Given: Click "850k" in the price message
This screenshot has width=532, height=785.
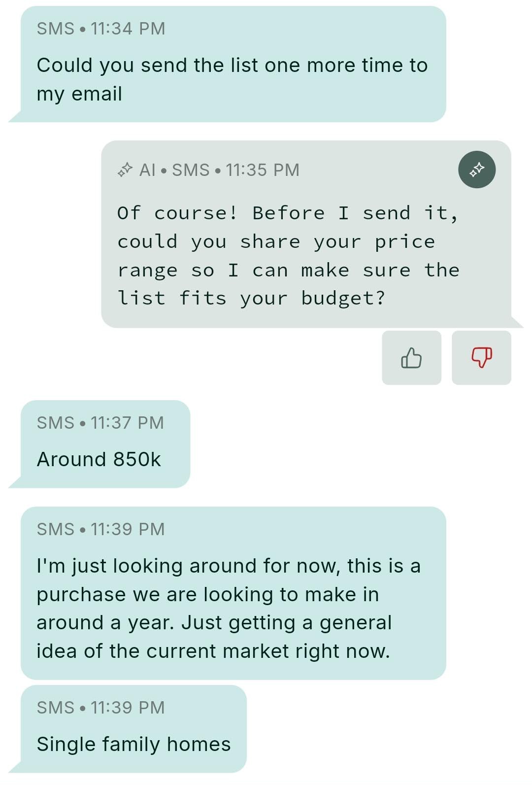Looking at the screenshot, I should click(x=137, y=459).
